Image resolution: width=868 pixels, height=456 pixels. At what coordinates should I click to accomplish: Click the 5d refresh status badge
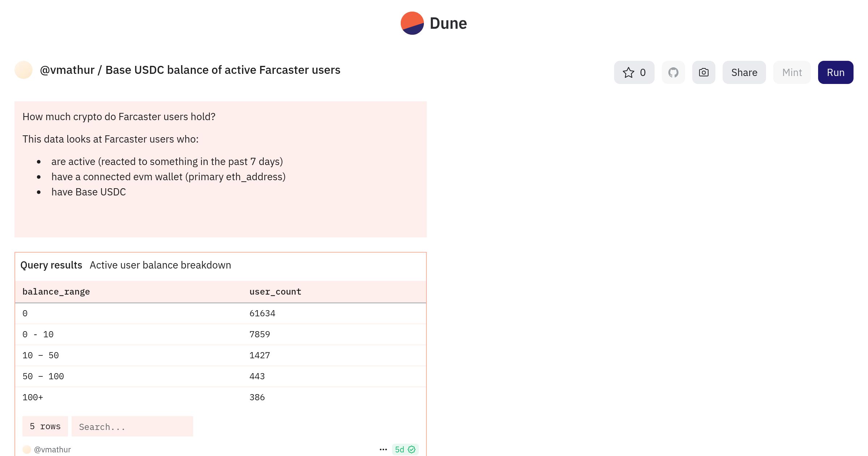tap(405, 449)
